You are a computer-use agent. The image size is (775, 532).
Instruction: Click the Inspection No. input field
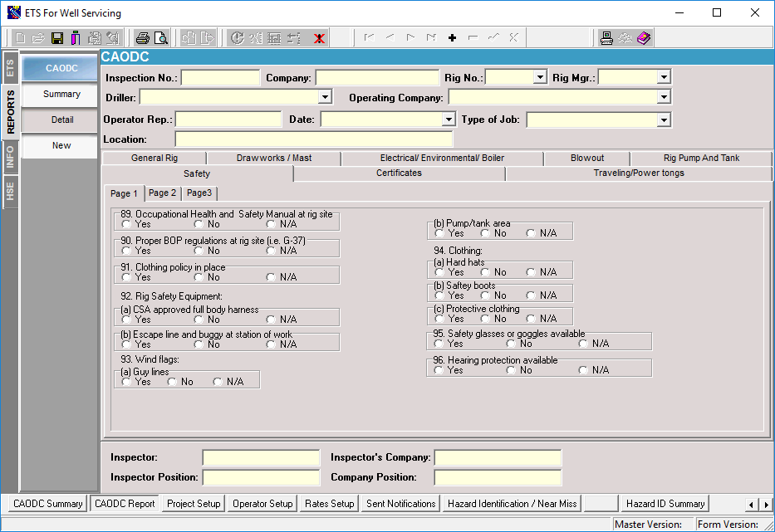[x=220, y=78]
